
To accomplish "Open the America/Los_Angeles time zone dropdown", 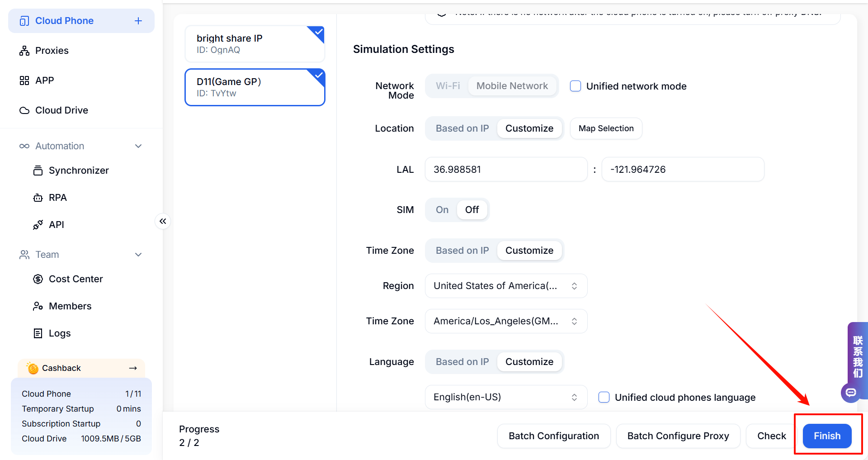I will click(x=506, y=321).
